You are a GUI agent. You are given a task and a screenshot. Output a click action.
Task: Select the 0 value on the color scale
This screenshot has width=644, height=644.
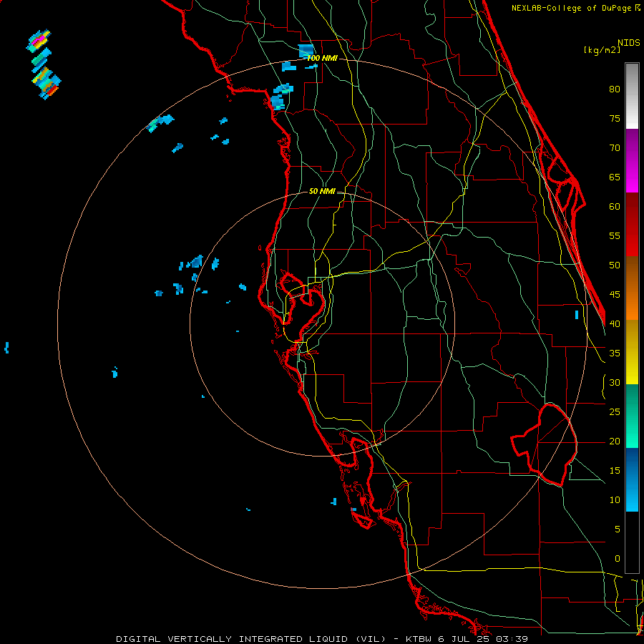[618, 559]
